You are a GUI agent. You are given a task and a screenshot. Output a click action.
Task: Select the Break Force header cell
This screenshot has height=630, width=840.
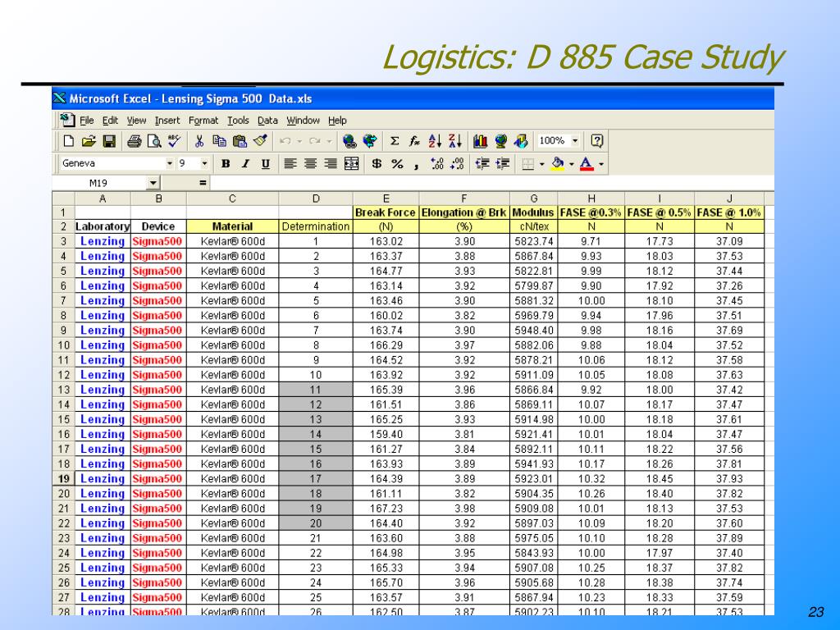pyautogui.click(x=386, y=212)
